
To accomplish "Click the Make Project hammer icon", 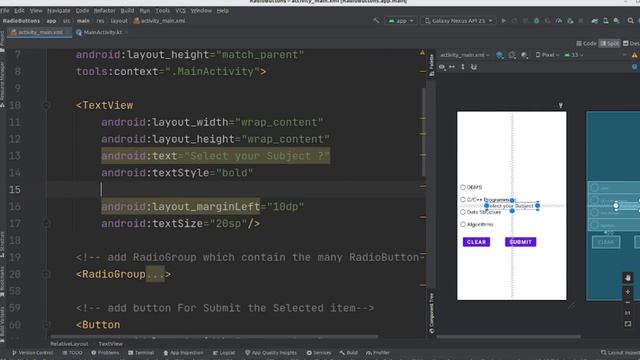I will pyautogui.click(x=376, y=20).
